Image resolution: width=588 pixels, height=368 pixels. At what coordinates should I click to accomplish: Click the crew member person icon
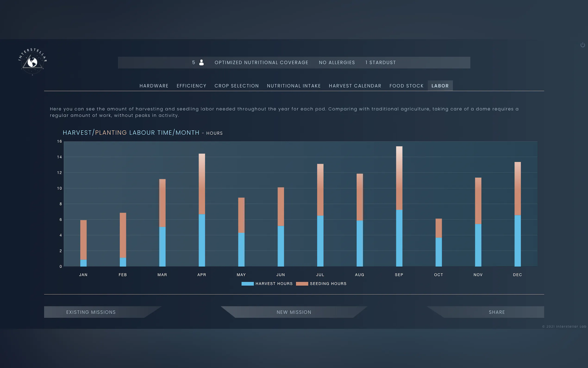pos(201,63)
